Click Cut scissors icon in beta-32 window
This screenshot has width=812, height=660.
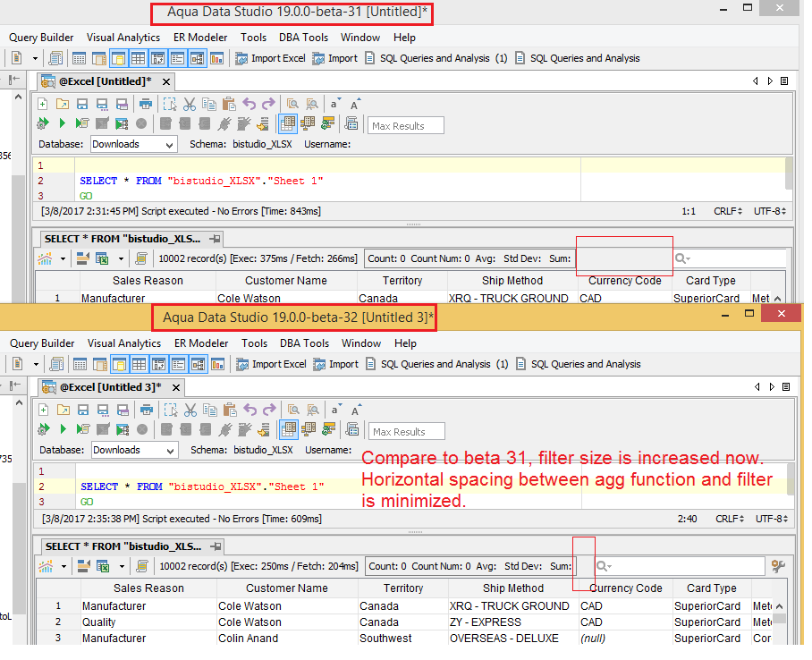tap(190, 410)
